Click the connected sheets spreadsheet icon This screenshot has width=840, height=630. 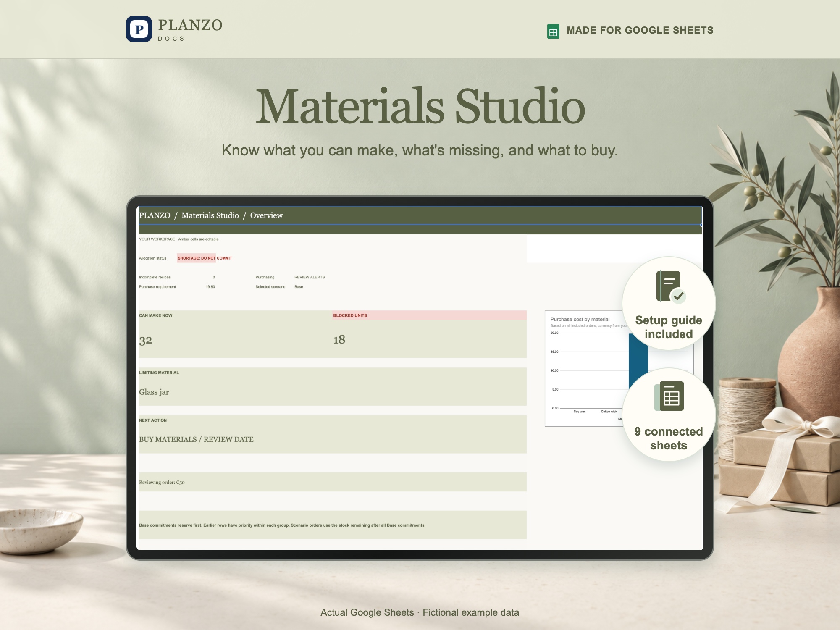(669, 396)
